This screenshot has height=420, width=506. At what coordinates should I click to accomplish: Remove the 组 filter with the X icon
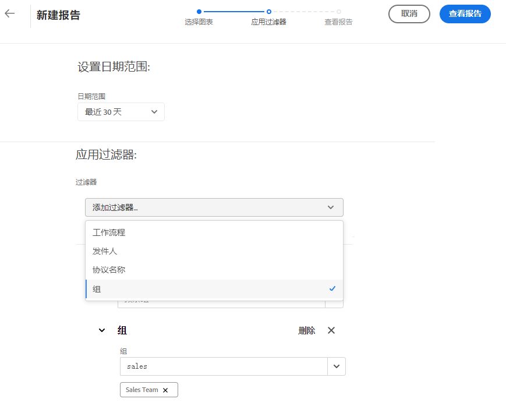331,330
